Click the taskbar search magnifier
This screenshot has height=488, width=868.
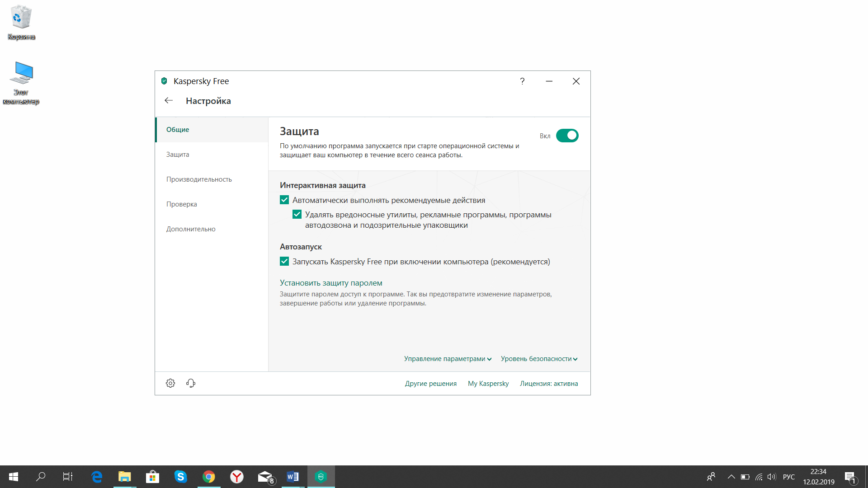[41, 477]
